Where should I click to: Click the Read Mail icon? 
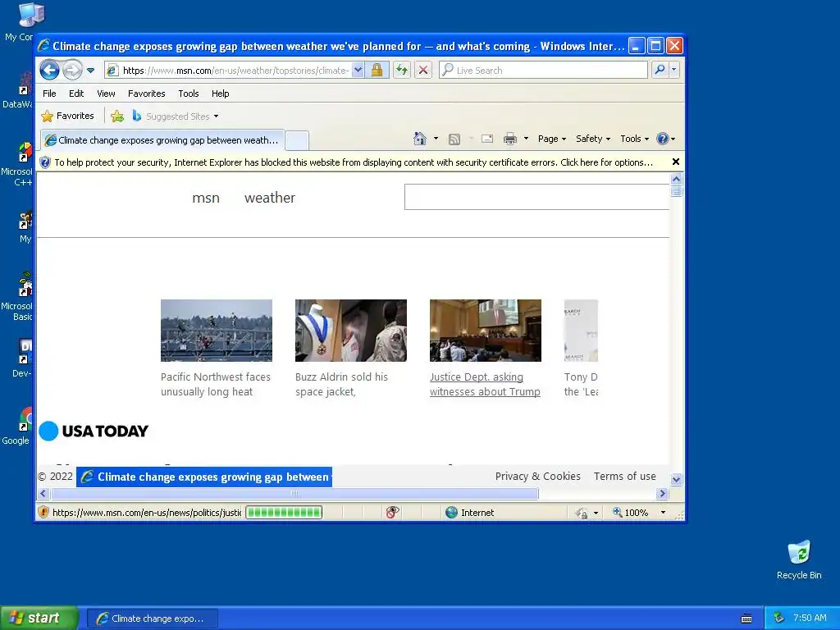tap(487, 139)
